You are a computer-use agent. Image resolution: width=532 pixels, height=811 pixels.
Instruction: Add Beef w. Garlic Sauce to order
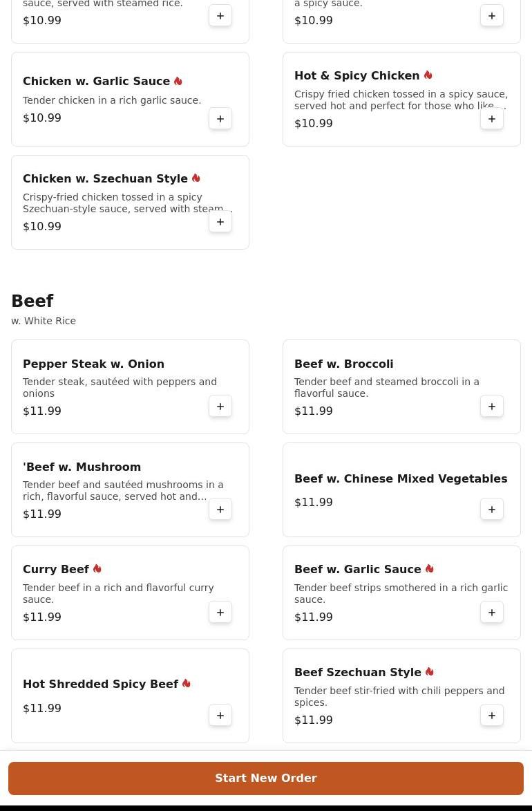click(492, 613)
